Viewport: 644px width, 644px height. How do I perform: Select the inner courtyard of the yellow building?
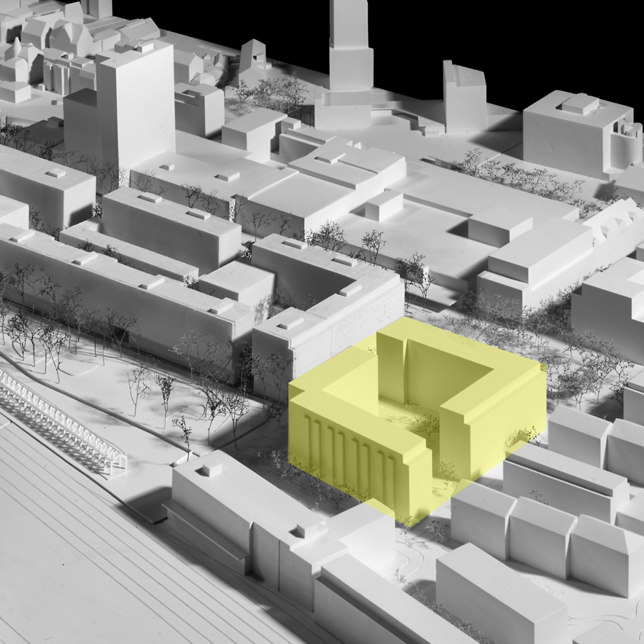[x=412, y=412]
